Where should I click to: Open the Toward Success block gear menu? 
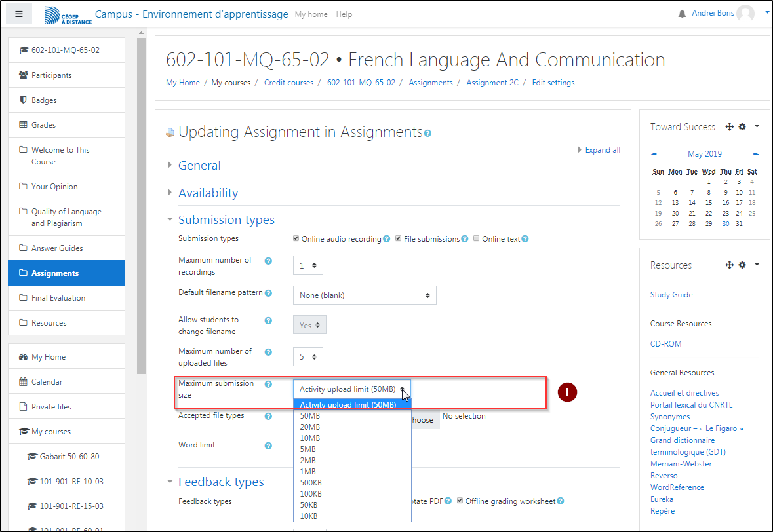click(x=742, y=127)
